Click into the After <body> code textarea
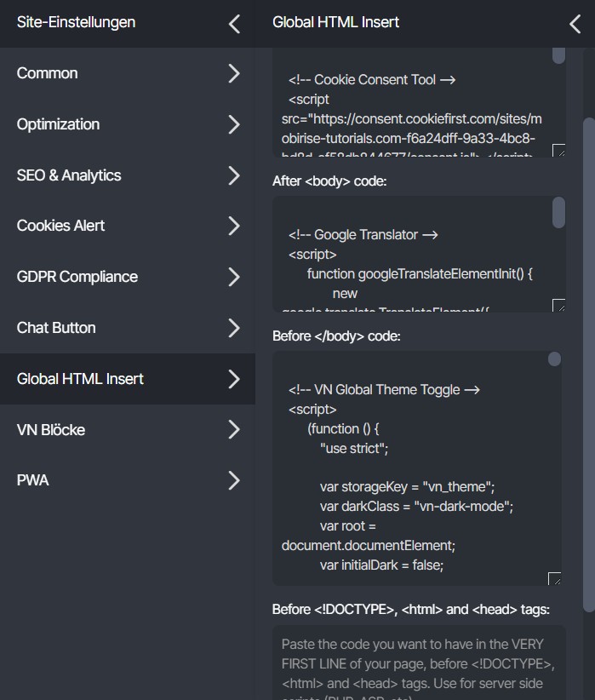This screenshot has width=595, height=700. (419, 254)
